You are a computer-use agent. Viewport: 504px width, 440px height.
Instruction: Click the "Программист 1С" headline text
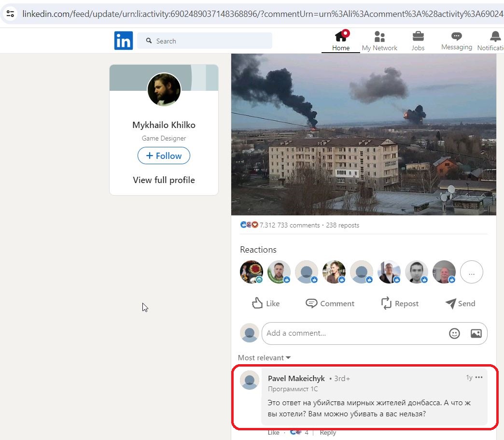point(293,389)
